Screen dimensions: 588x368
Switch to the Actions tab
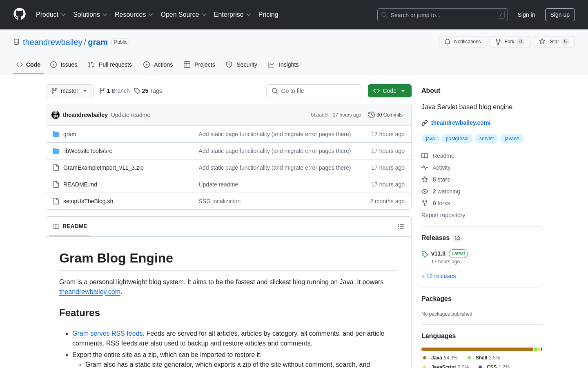(158, 65)
